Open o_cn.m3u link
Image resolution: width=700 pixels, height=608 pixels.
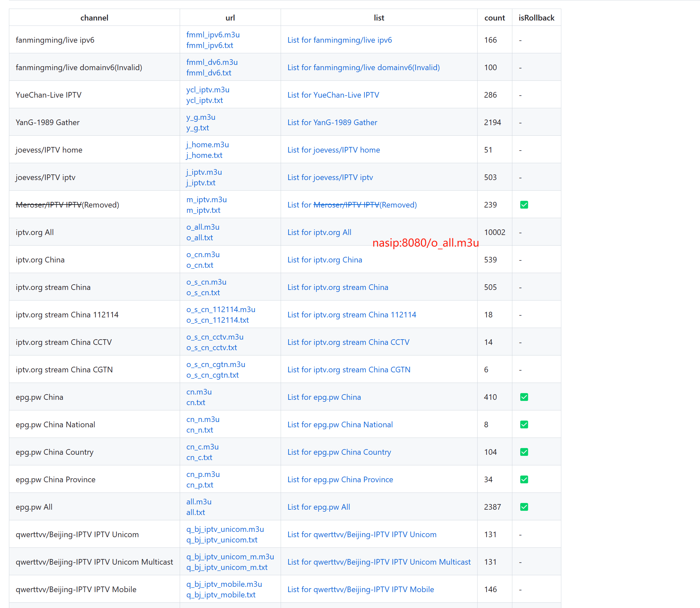(203, 255)
